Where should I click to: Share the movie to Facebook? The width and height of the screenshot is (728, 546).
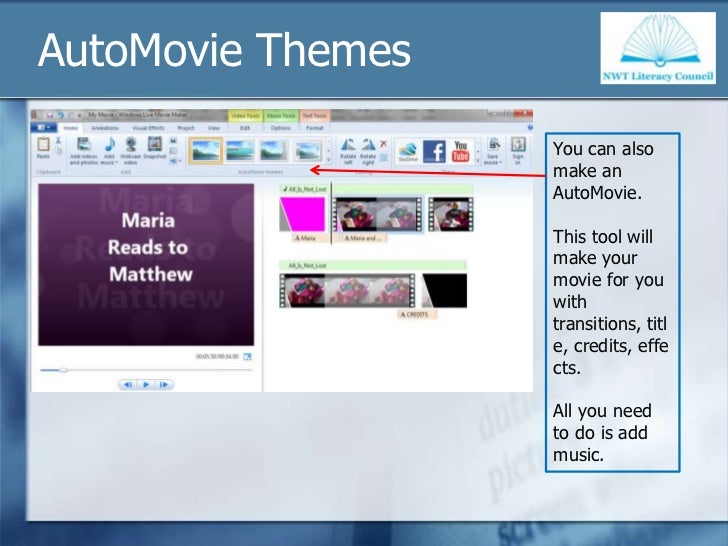(x=435, y=151)
